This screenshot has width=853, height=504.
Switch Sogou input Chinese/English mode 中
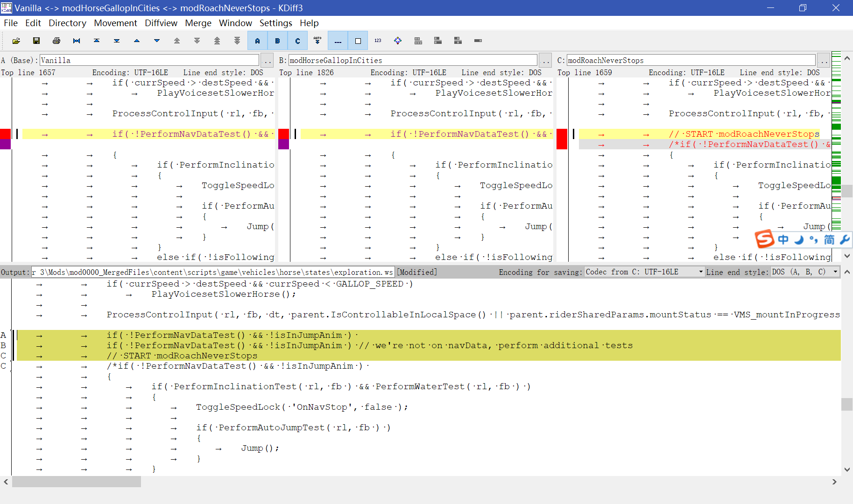click(x=783, y=239)
